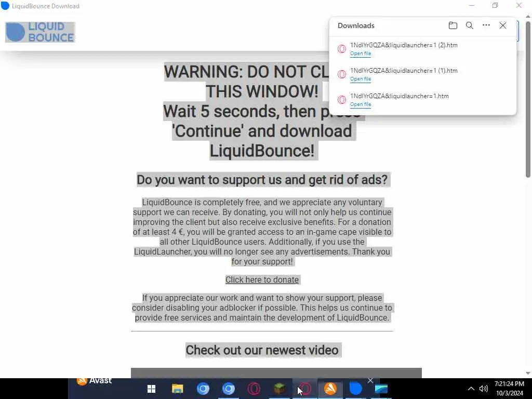Open file link under liquidlauncher=1.htm

(361, 104)
